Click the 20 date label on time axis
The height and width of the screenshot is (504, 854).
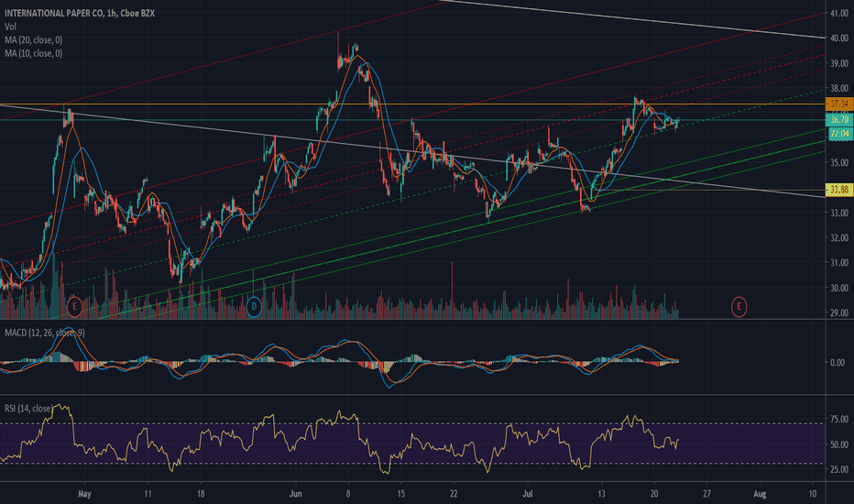coord(654,494)
